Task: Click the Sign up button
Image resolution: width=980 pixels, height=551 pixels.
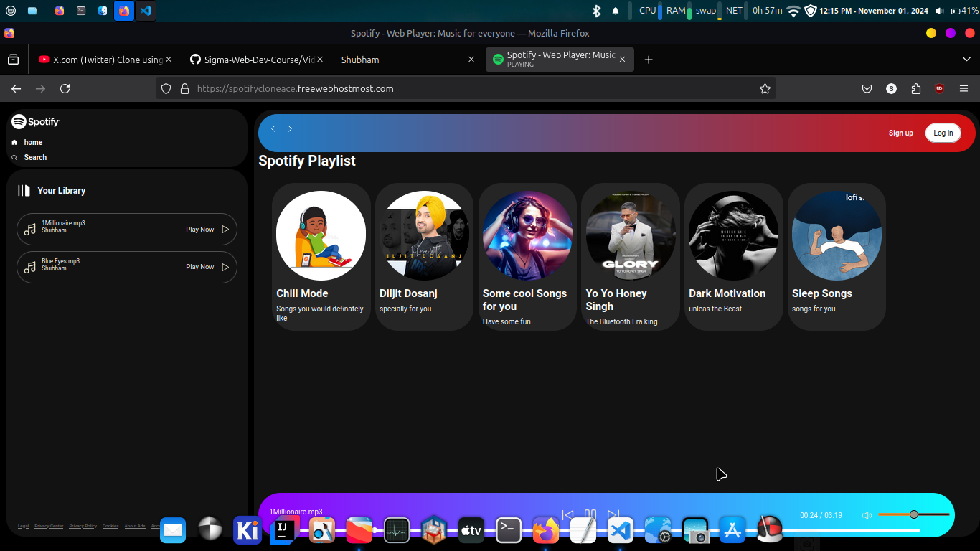Action: 901,133
